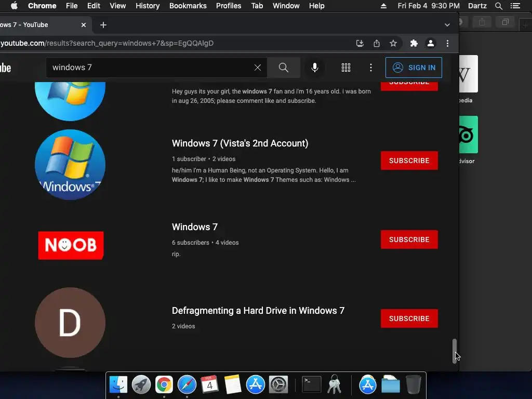Click the Chrome address bar URL

pyautogui.click(x=107, y=43)
